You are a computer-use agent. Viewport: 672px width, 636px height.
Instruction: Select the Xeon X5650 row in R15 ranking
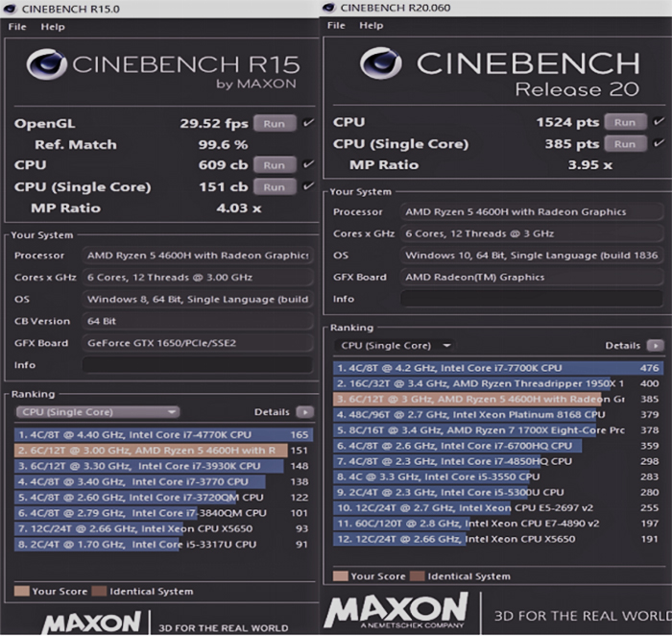164,528
